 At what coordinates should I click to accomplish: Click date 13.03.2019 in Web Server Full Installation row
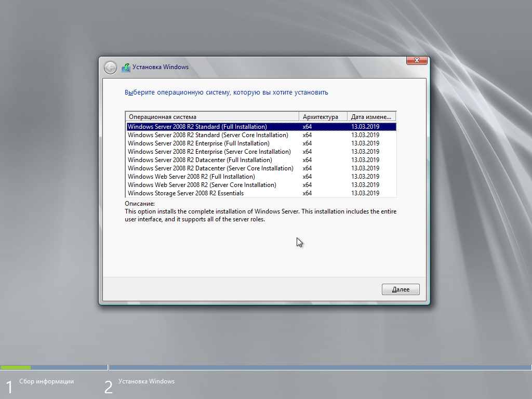click(x=365, y=177)
